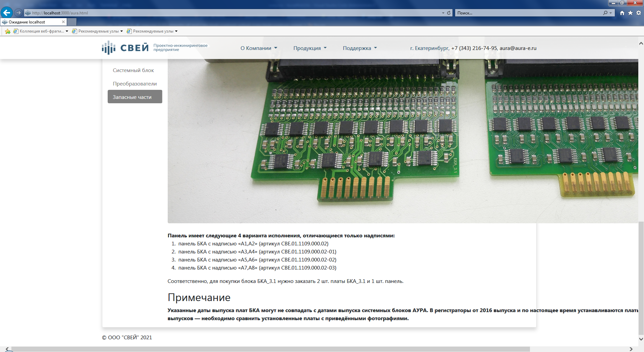Open the Home page icon
Viewport: 644px width, 352px height.
(622, 13)
